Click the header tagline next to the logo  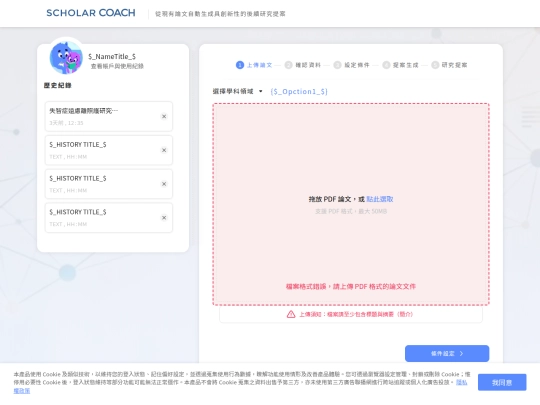click(x=220, y=14)
